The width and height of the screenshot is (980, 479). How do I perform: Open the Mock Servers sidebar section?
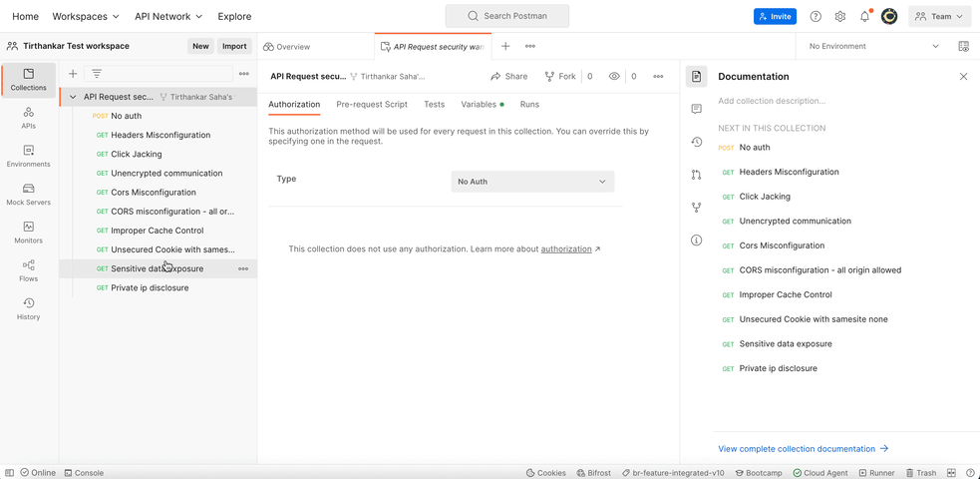pyautogui.click(x=28, y=194)
